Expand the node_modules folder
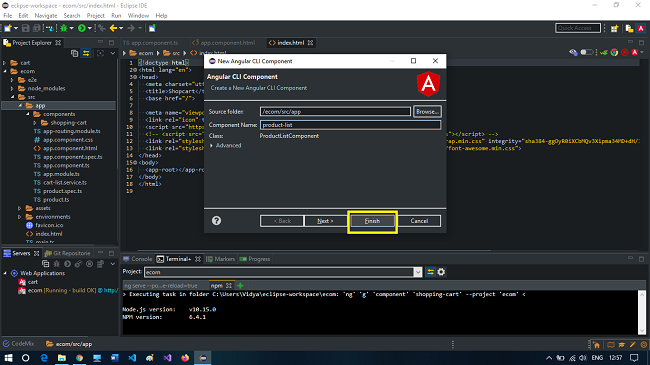650x365 pixels. click(x=12, y=88)
